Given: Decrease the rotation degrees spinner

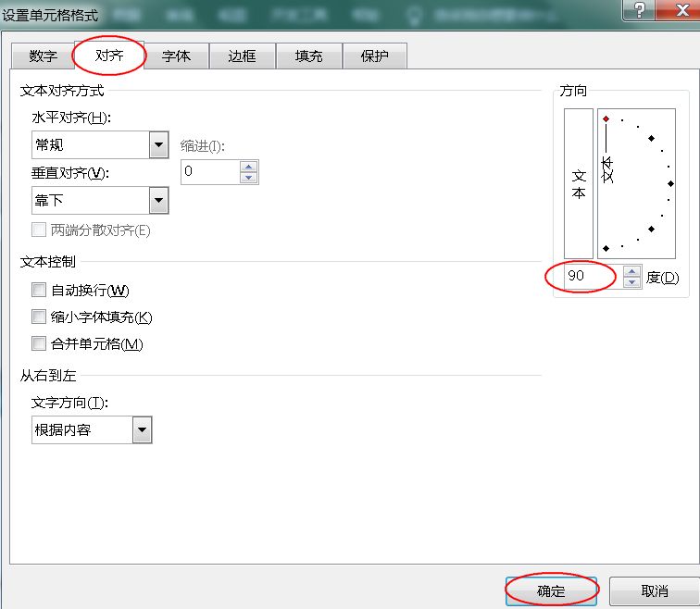Looking at the screenshot, I should pyautogui.click(x=631, y=282).
